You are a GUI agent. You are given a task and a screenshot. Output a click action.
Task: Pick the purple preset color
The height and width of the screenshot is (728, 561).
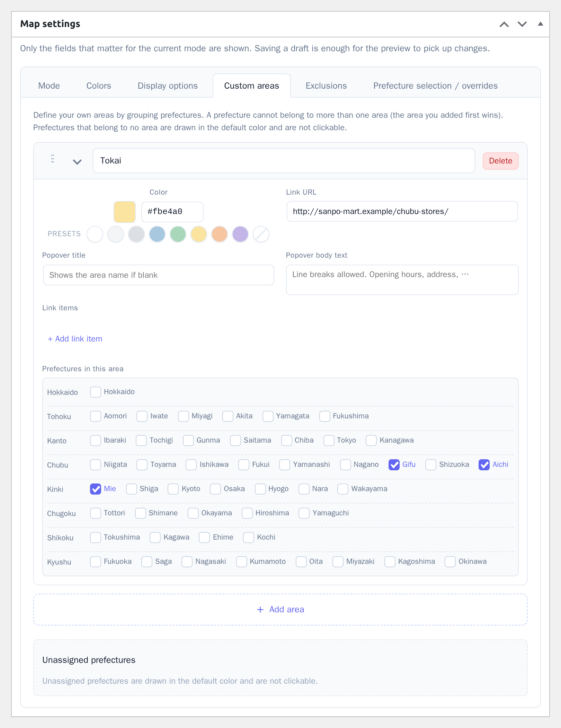pos(240,234)
